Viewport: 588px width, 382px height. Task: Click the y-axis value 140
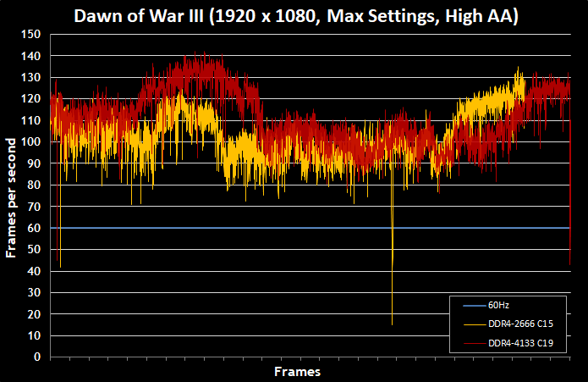[x=30, y=56]
